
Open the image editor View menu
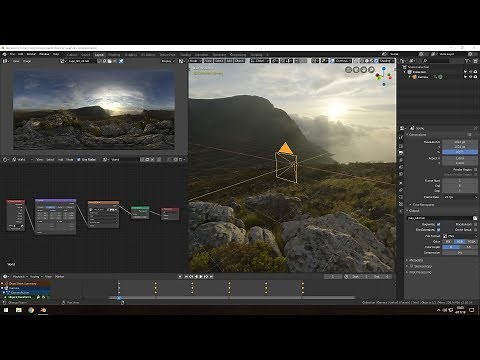point(16,61)
